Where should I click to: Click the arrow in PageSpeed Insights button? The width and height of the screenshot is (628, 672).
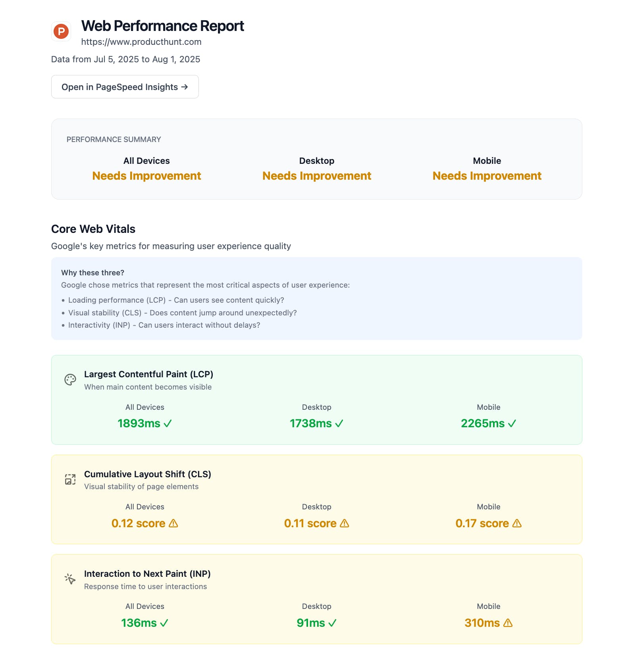(x=185, y=87)
